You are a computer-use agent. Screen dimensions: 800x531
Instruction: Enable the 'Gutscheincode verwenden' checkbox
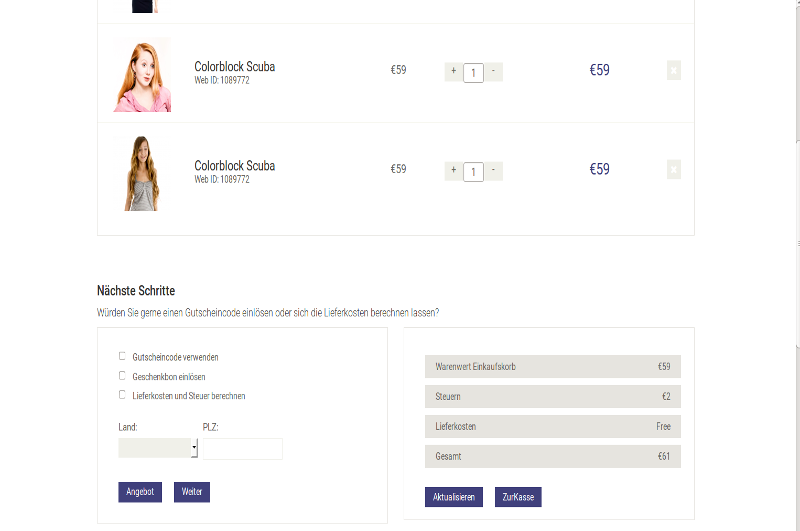[122, 356]
